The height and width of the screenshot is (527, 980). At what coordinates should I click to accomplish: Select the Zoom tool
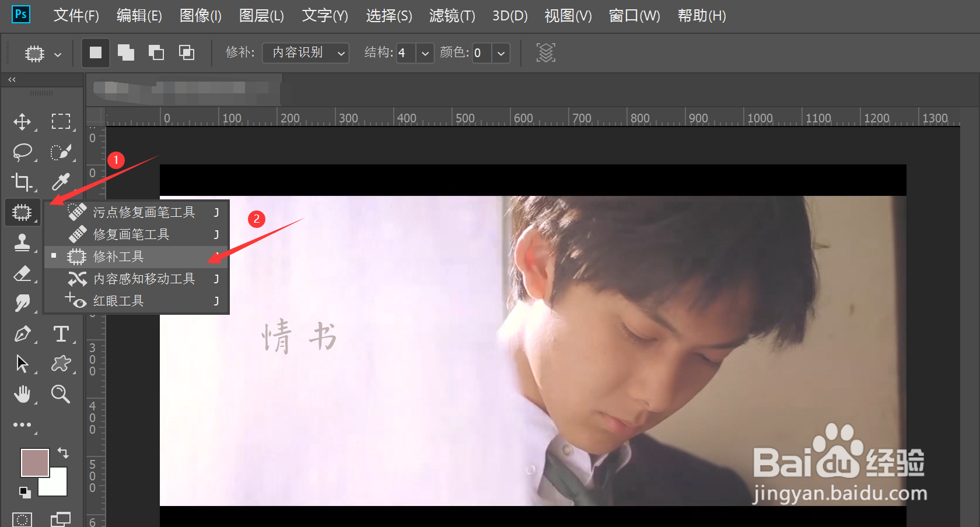tap(61, 395)
